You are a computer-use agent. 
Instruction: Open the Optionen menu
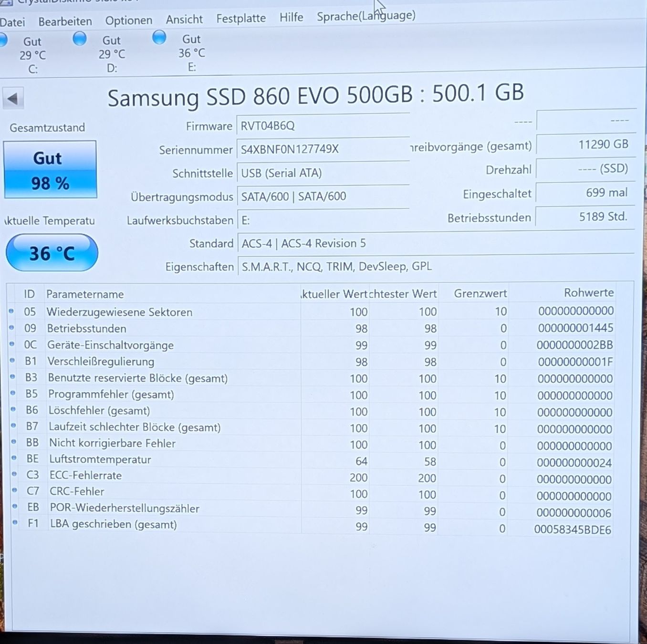129,21
